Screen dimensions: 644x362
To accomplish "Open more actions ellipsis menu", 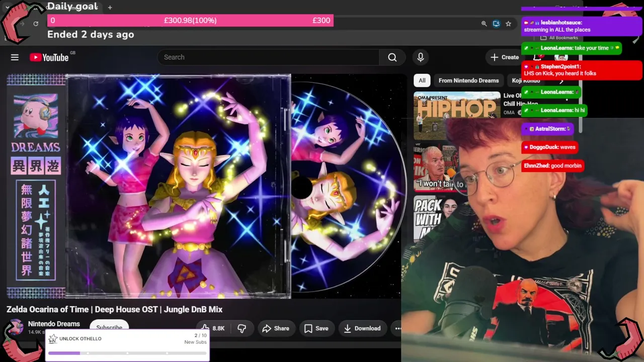I will [397, 328].
